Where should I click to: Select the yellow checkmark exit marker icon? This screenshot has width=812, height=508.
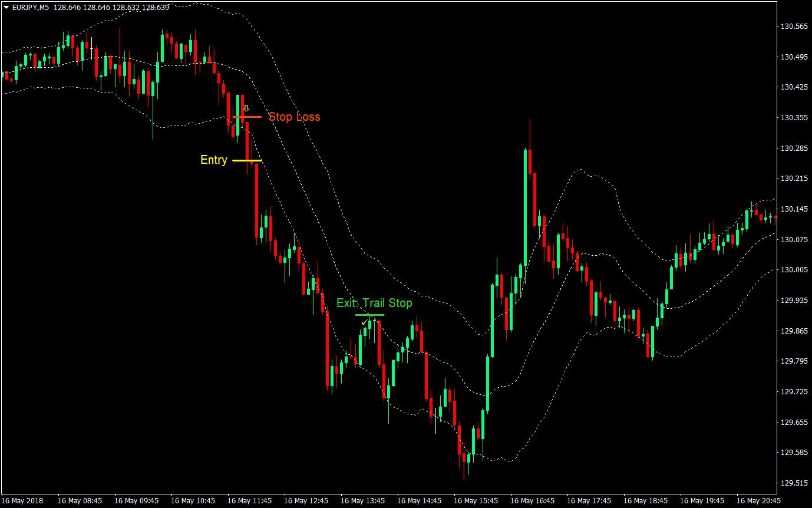pyautogui.click(x=364, y=323)
